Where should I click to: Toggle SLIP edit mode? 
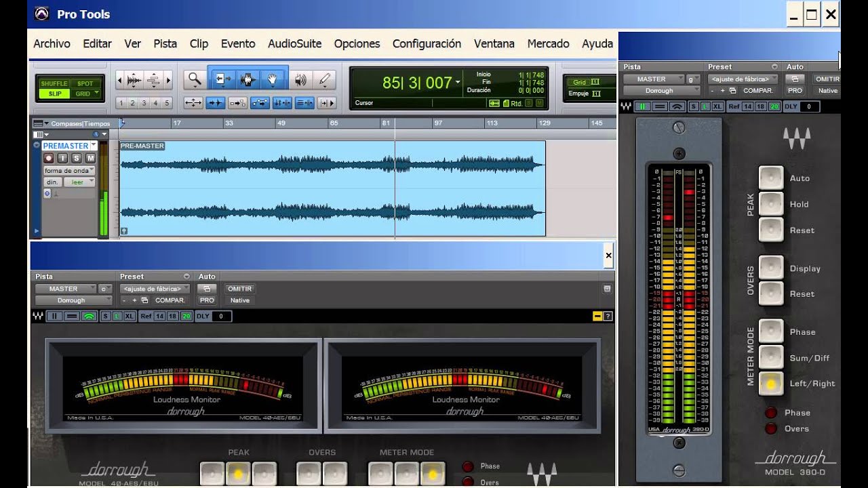tap(54, 94)
